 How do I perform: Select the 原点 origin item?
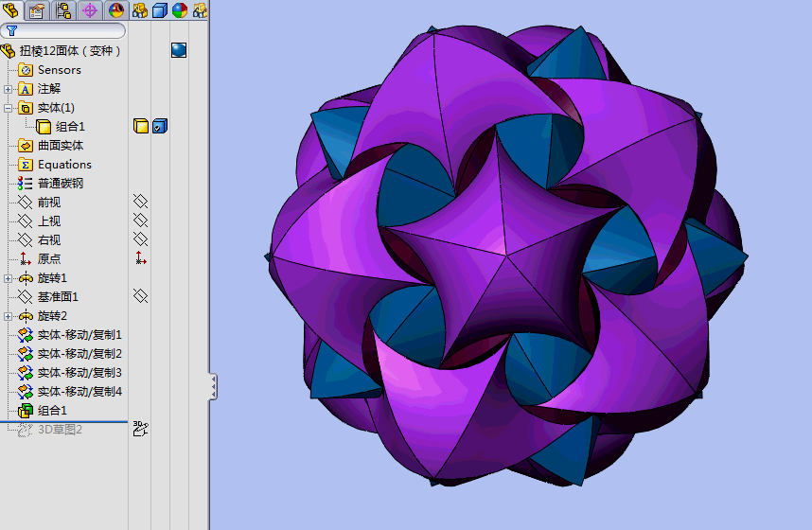point(49,259)
